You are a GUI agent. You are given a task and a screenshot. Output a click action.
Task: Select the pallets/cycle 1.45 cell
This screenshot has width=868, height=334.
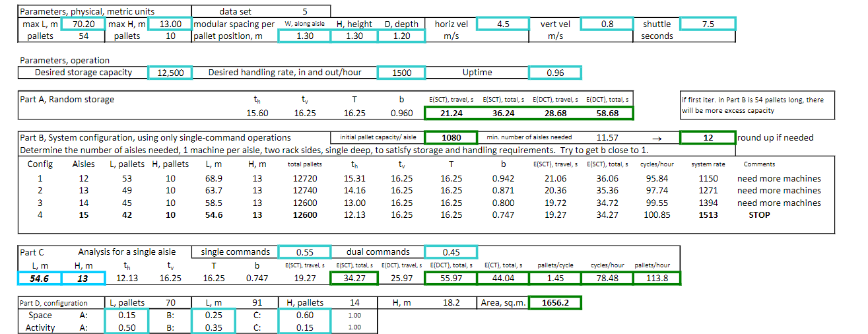pos(555,278)
